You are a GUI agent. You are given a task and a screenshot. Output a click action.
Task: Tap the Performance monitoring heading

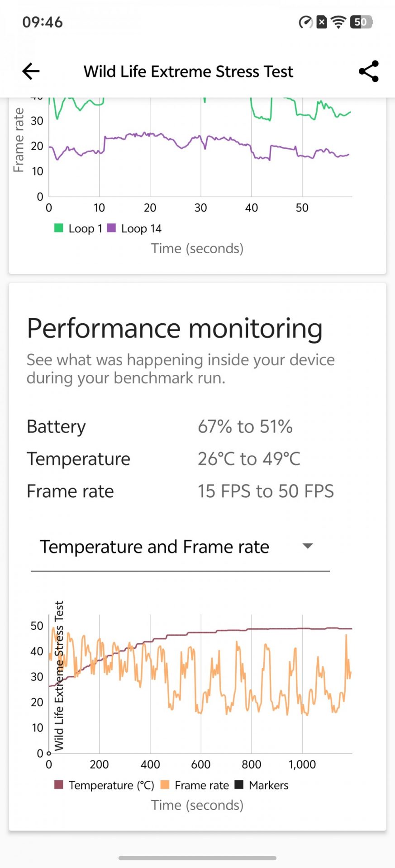tap(175, 328)
